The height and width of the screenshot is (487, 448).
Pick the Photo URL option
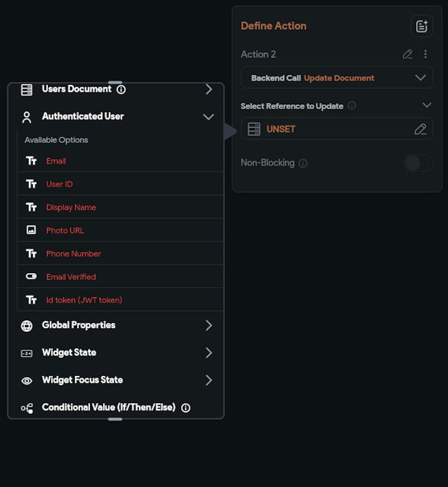(x=65, y=230)
